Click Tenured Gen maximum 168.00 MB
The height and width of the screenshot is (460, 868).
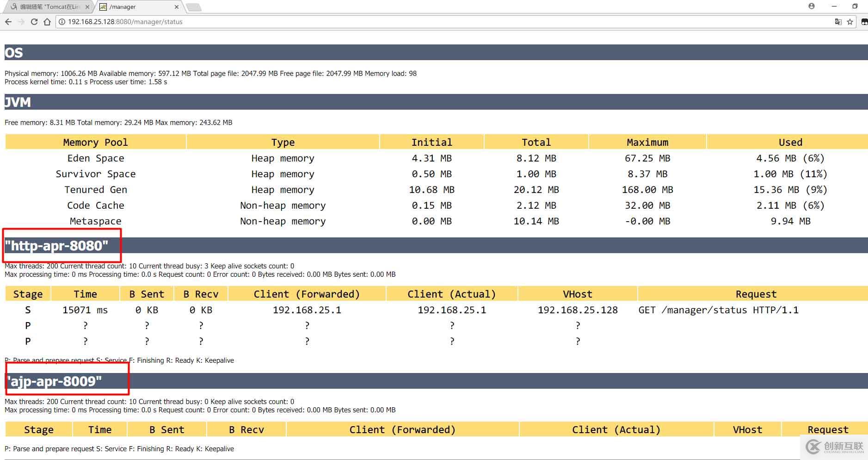647,190
